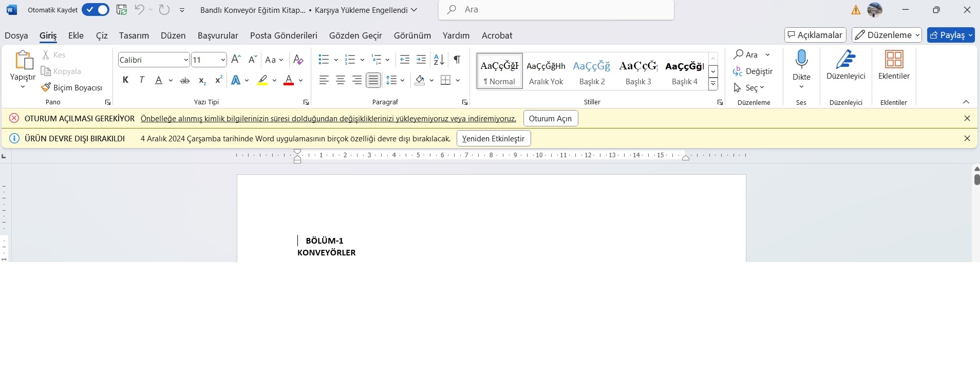Switch to Gözden Geçir tab
This screenshot has height=368, width=980.
(355, 35)
